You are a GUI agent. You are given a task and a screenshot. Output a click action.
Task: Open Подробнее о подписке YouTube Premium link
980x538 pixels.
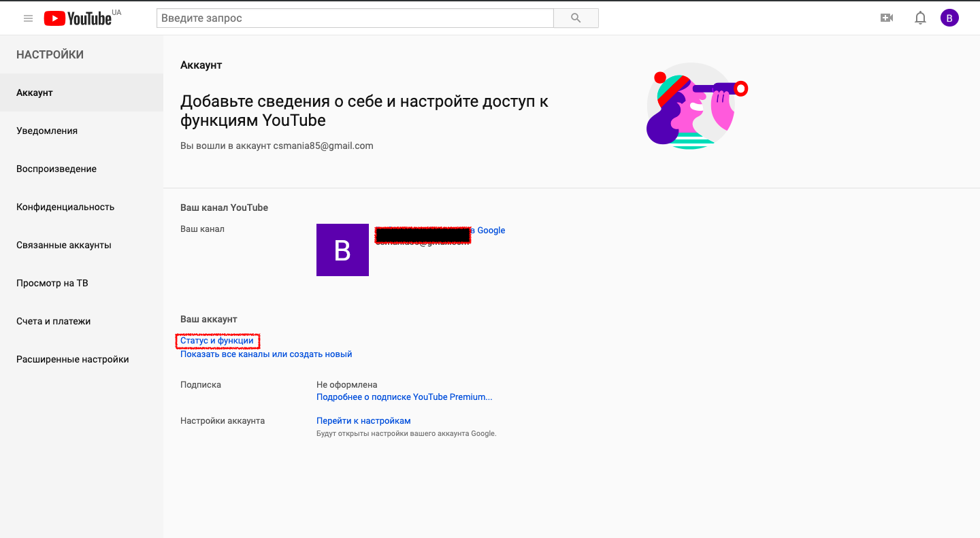404,397
